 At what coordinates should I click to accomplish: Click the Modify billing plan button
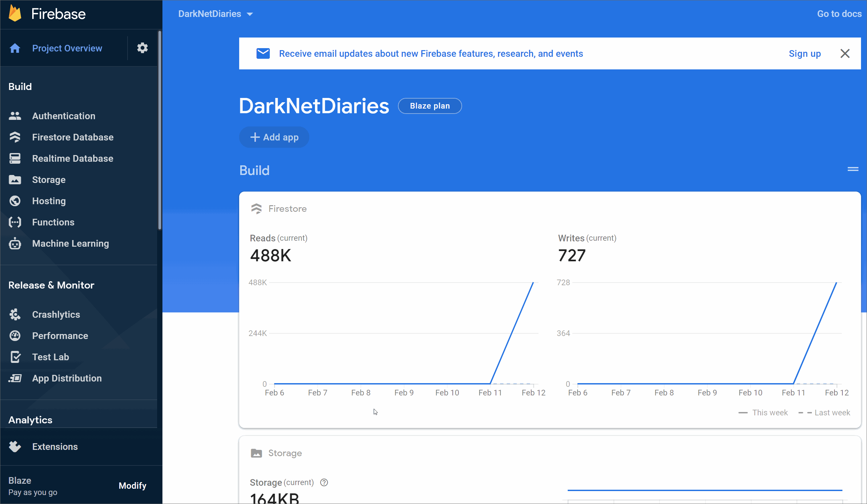point(132,485)
